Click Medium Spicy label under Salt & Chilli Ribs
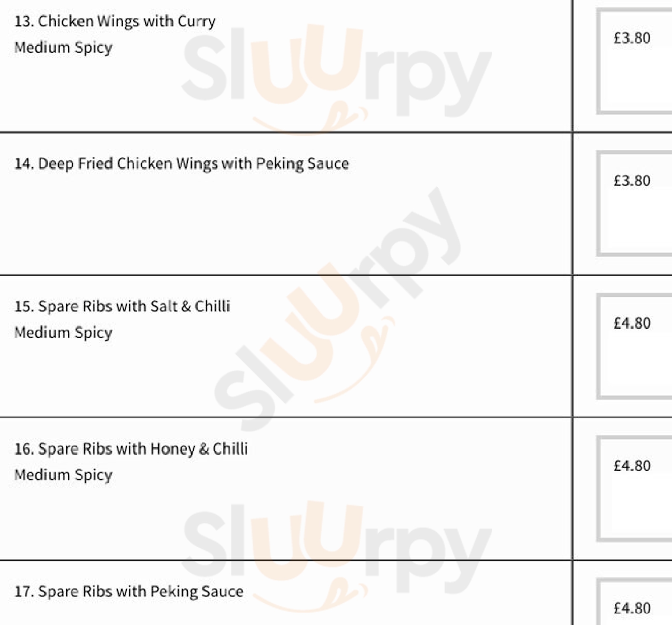Image resolution: width=672 pixels, height=625 pixels. [63, 333]
